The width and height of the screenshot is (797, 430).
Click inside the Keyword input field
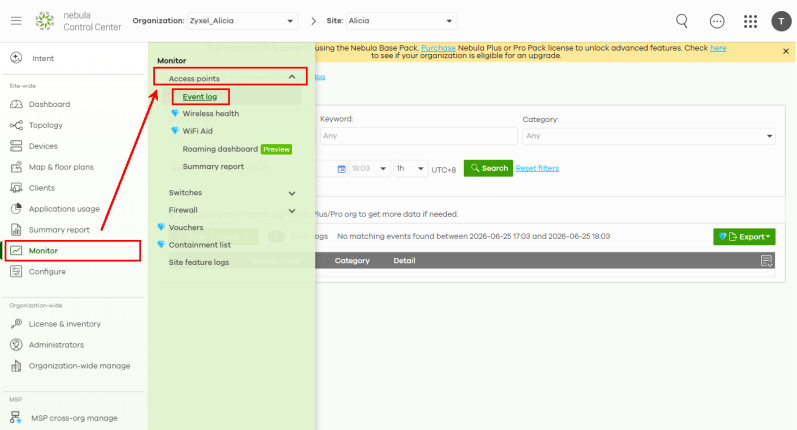(419, 136)
